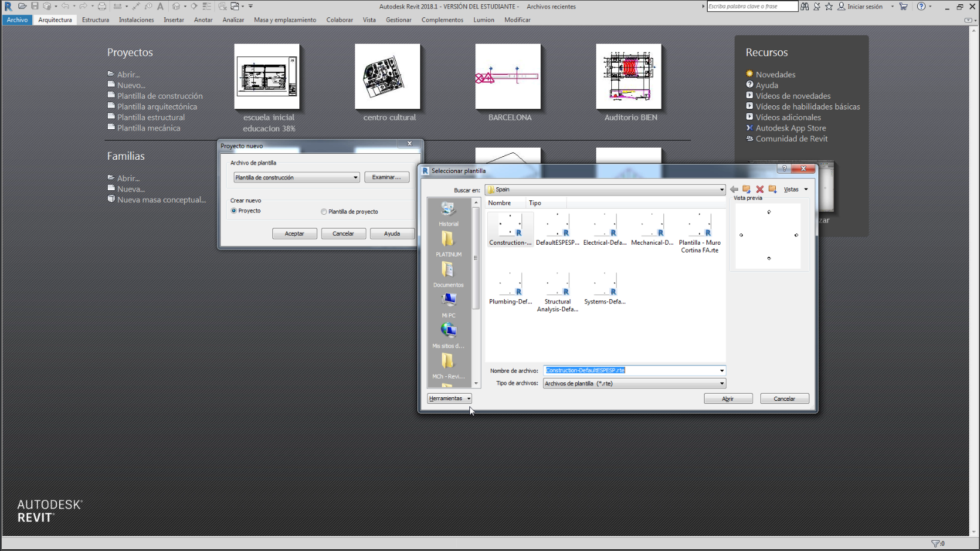Open MCh - Revi... folder in places sidebar

pyautogui.click(x=448, y=367)
